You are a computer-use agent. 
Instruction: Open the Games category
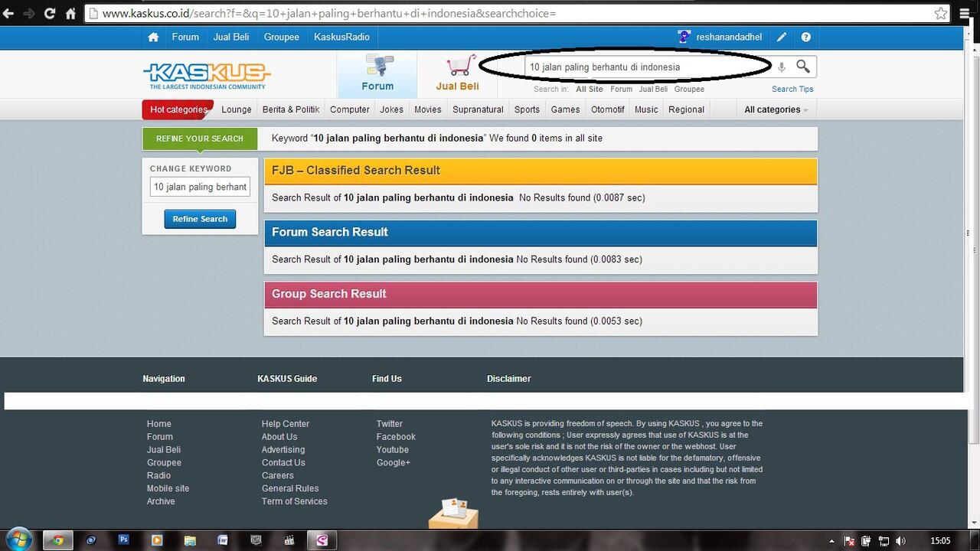pos(566,109)
